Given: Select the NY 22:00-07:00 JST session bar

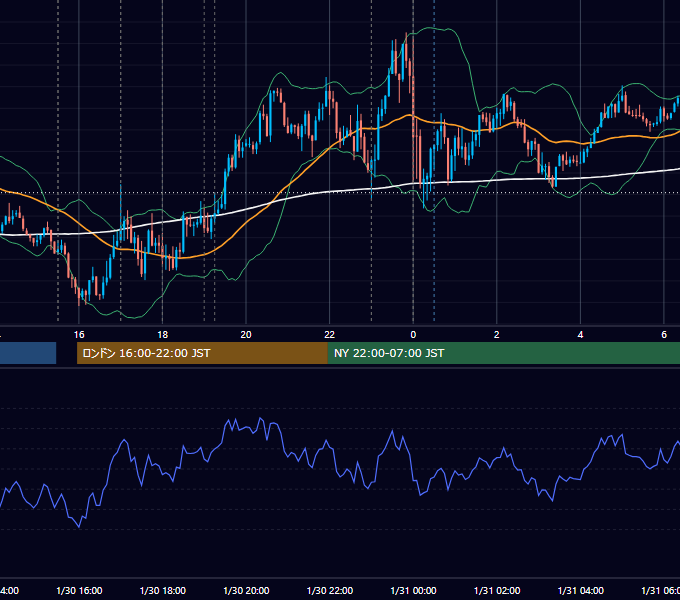Looking at the screenshot, I should pyautogui.click(x=503, y=353).
